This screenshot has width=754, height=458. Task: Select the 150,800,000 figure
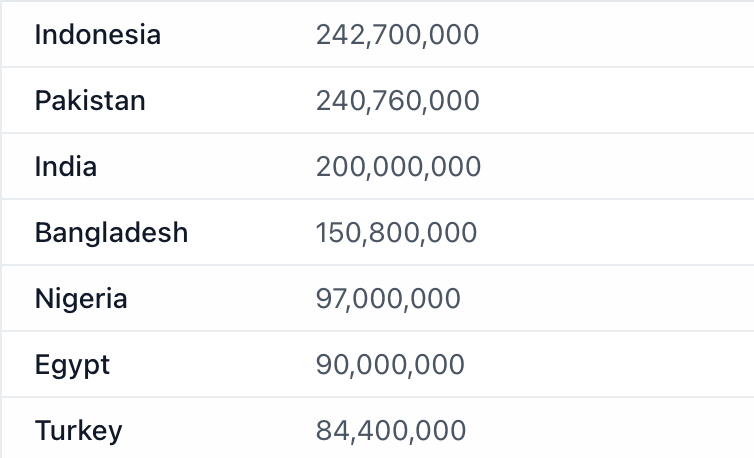(x=396, y=233)
